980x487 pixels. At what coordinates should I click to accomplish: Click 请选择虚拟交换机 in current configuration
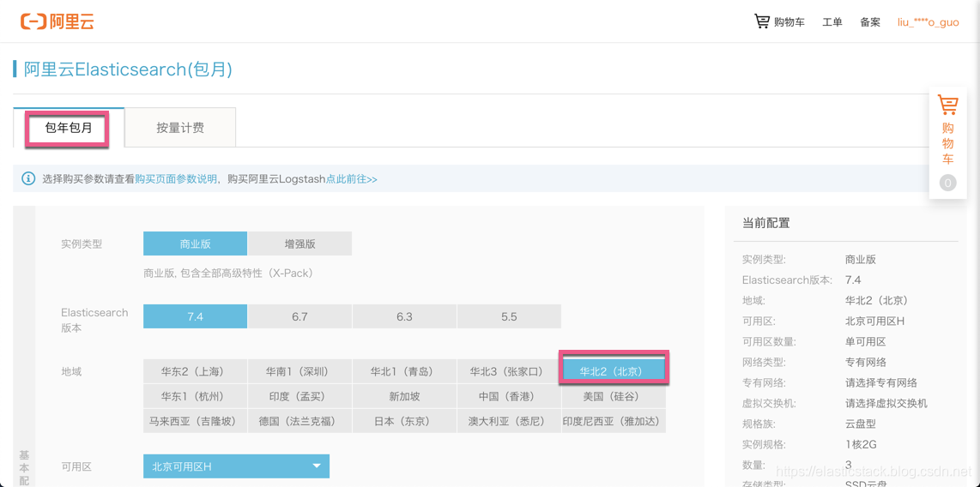click(886, 403)
